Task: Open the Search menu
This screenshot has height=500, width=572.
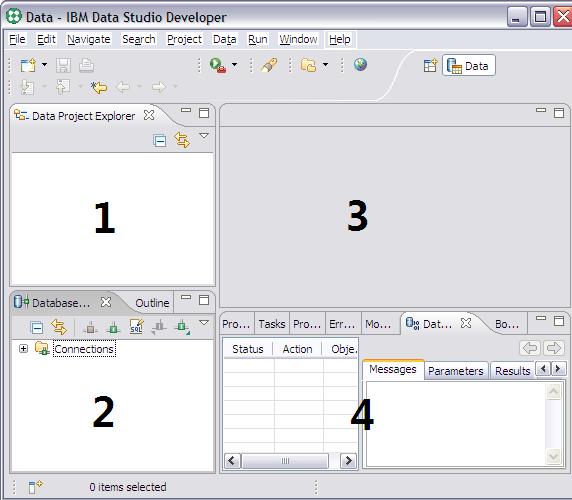Action: coord(139,39)
